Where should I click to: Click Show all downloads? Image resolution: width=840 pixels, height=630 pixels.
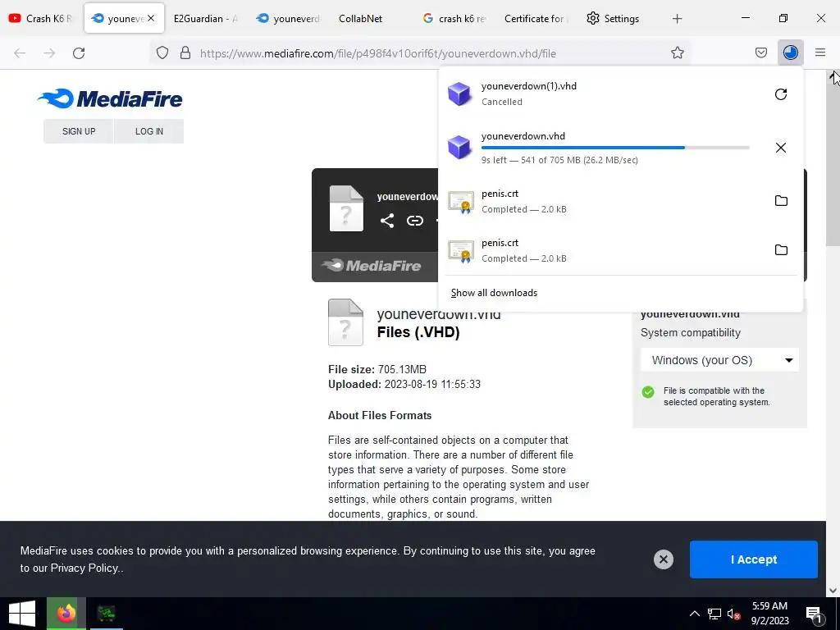[494, 293]
